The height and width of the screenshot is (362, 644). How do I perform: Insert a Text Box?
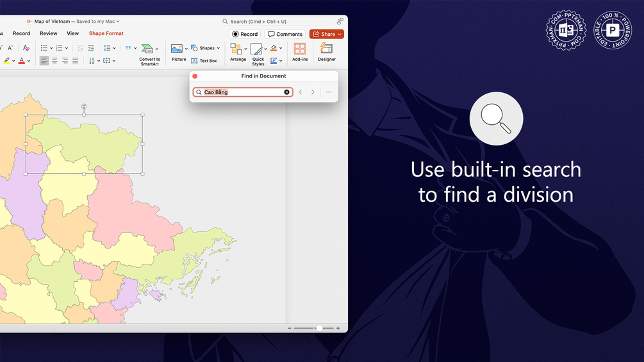coord(204,61)
